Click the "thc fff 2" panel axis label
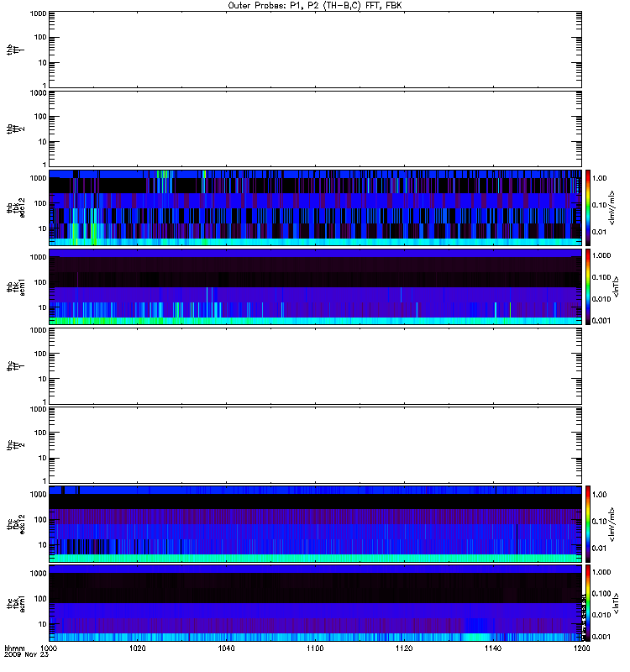This screenshot has width=630, height=672. tap(15, 445)
